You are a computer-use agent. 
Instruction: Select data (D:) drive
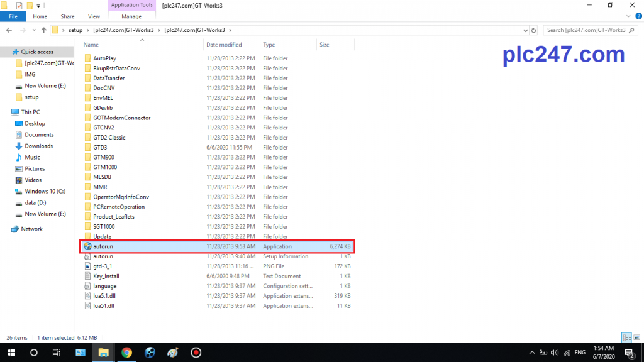pyautogui.click(x=35, y=203)
